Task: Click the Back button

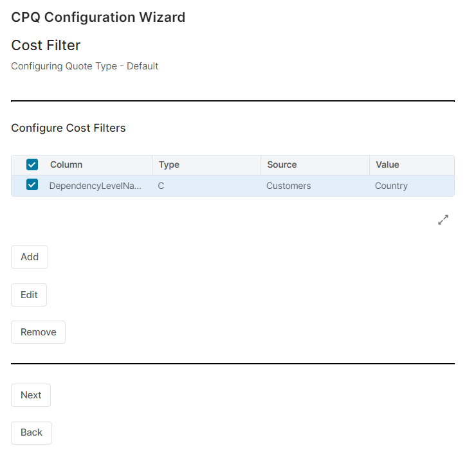Action: click(x=32, y=432)
